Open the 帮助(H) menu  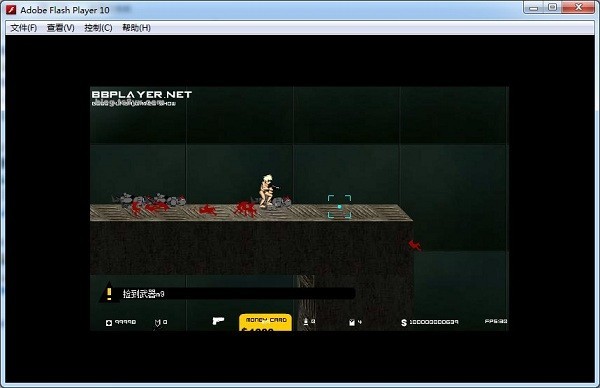tap(136, 28)
